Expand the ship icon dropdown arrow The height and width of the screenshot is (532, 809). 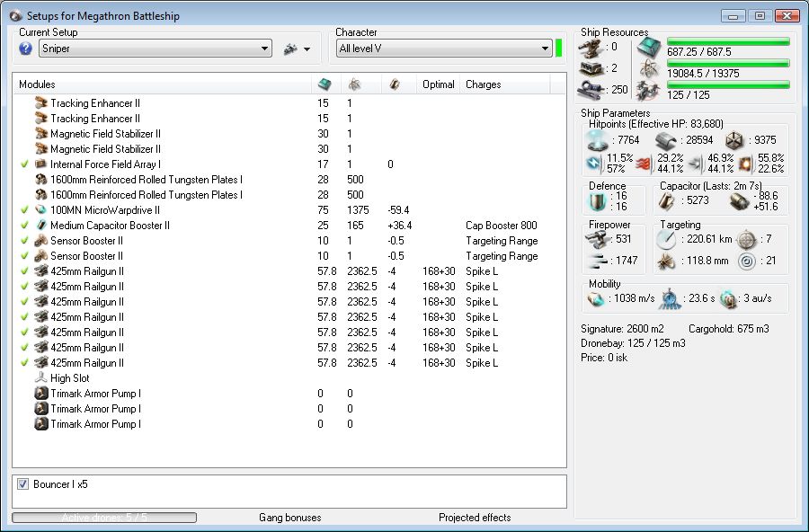307,49
